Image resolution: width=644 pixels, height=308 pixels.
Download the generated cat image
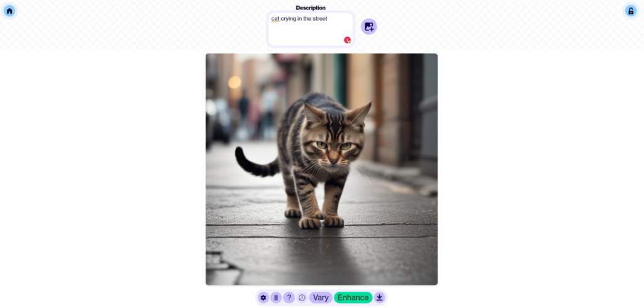coord(379,297)
